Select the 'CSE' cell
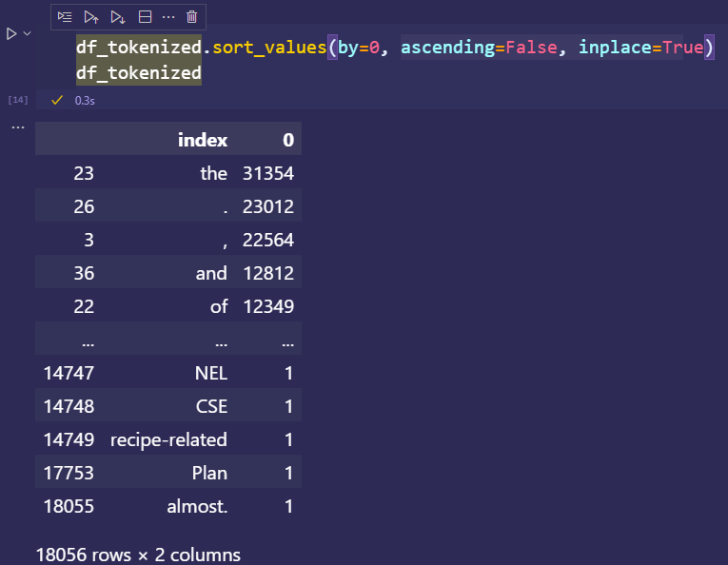 point(211,407)
